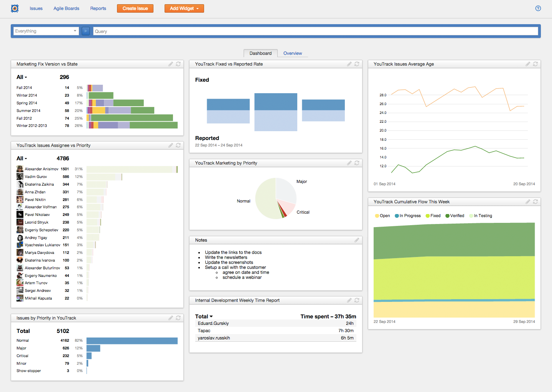The image size is (552, 392).
Task: Refresh the YouTrack Fixed vs Reported Rate widget
Action: [x=357, y=64]
